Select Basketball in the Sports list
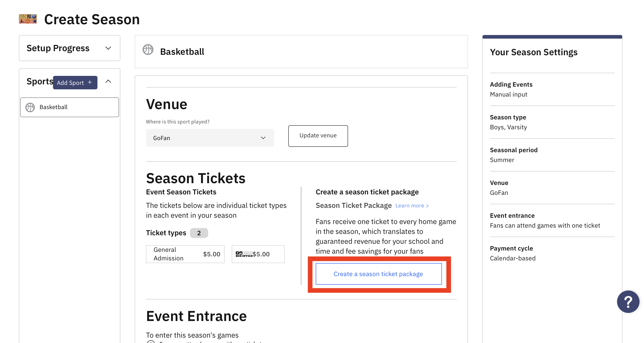Screen dimensions: 644x343 (x=70, y=107)
